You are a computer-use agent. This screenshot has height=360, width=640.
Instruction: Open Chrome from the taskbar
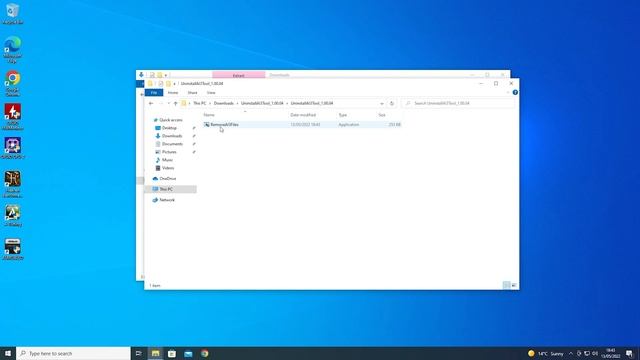point(204,353)
